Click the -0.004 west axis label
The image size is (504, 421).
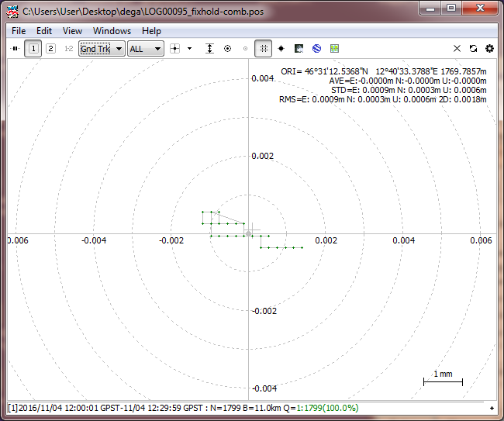[94, 240]
